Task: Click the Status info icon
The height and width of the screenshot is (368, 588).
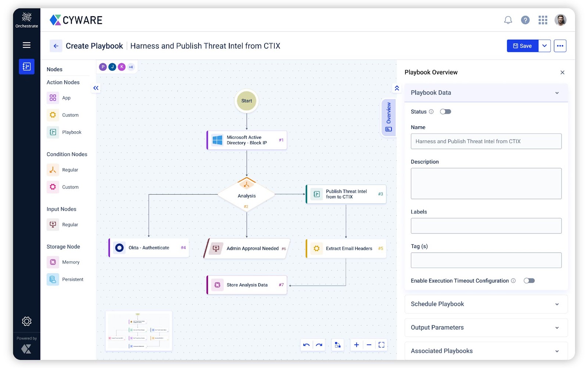Action: (431, 112)
